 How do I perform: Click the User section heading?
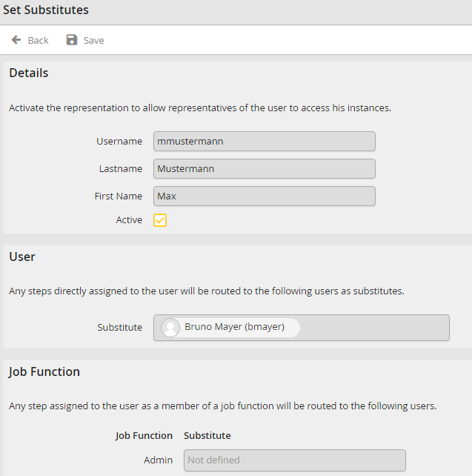22,257
